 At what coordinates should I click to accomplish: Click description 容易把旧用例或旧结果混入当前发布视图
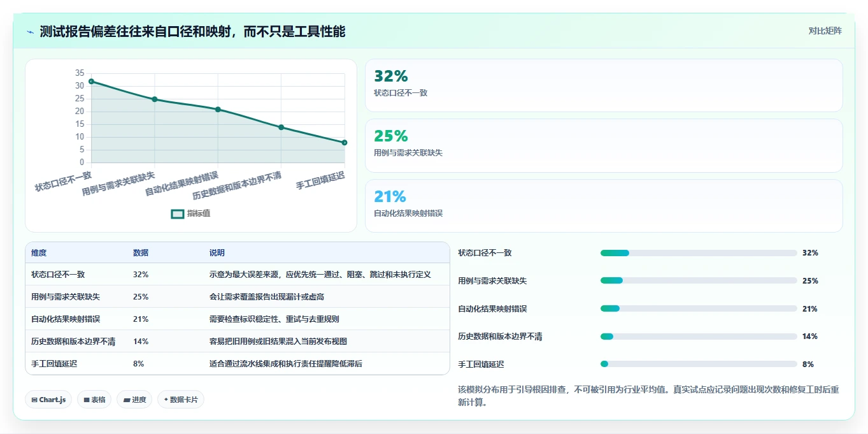click(x=278, y=342)
